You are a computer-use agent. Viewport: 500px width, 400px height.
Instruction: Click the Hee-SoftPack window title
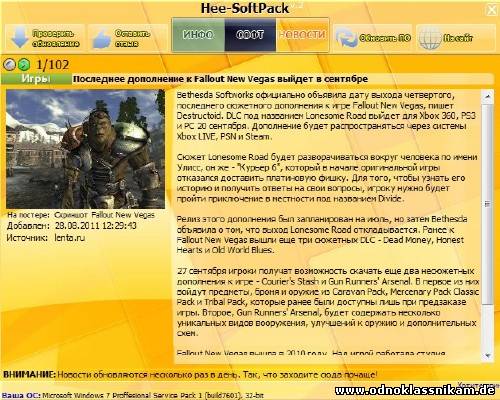click(x=245, y=9)
